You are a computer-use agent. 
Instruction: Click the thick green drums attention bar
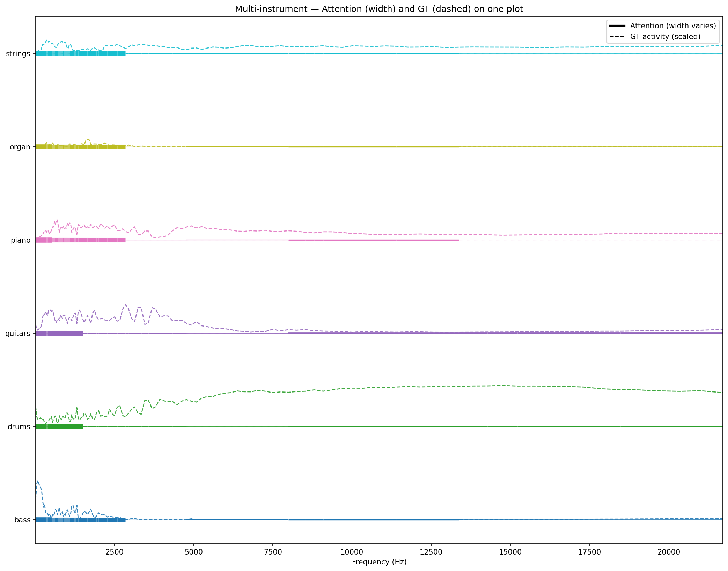66,426
